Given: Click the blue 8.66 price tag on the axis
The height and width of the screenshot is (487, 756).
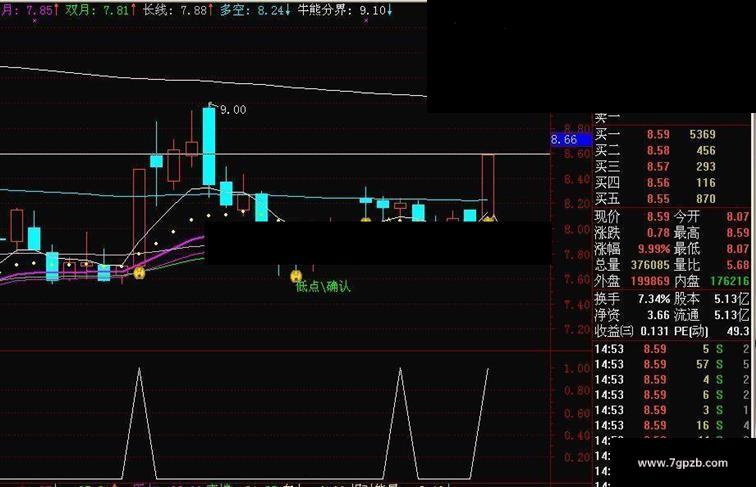Looking at the screenshot, I should pyautogui.click(x=571, y=140).
